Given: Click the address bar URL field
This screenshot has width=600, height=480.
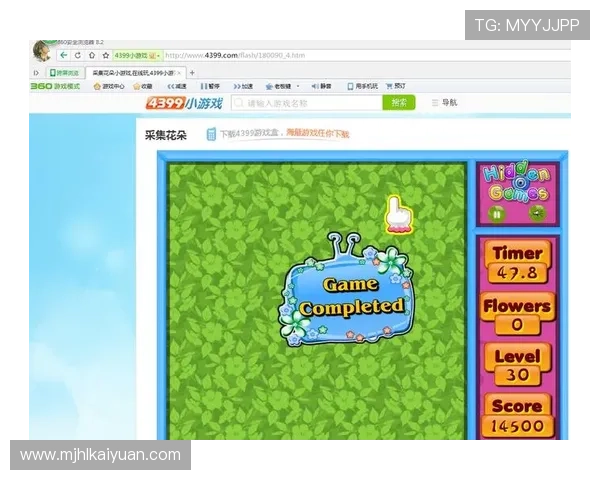Looking at the screenshot, I should [365, 56].
